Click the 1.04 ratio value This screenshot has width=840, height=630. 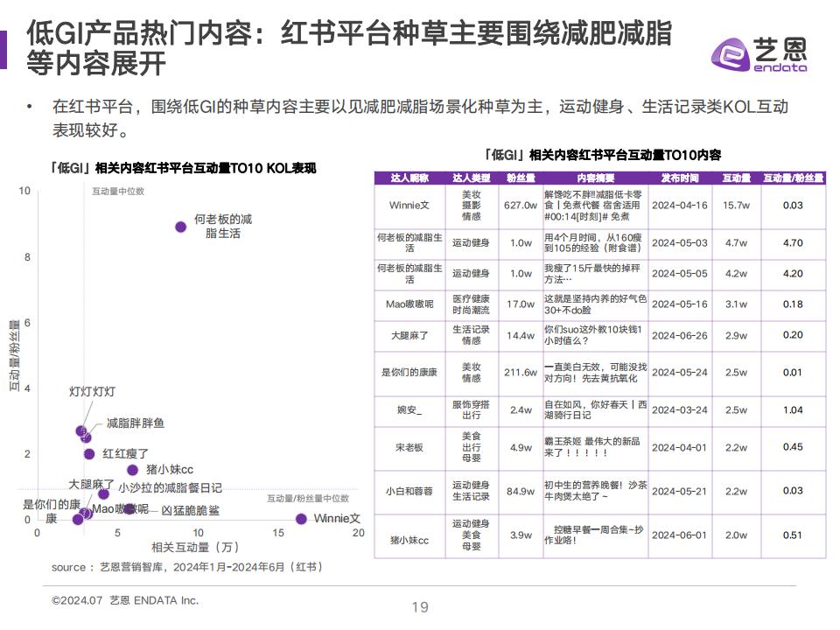click(x=793, y=409)
